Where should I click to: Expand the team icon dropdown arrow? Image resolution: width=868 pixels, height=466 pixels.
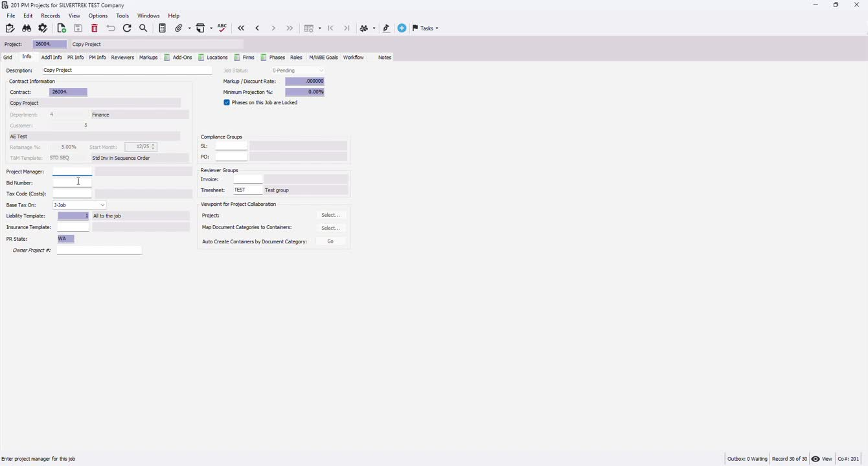click(x=374, y=28)
